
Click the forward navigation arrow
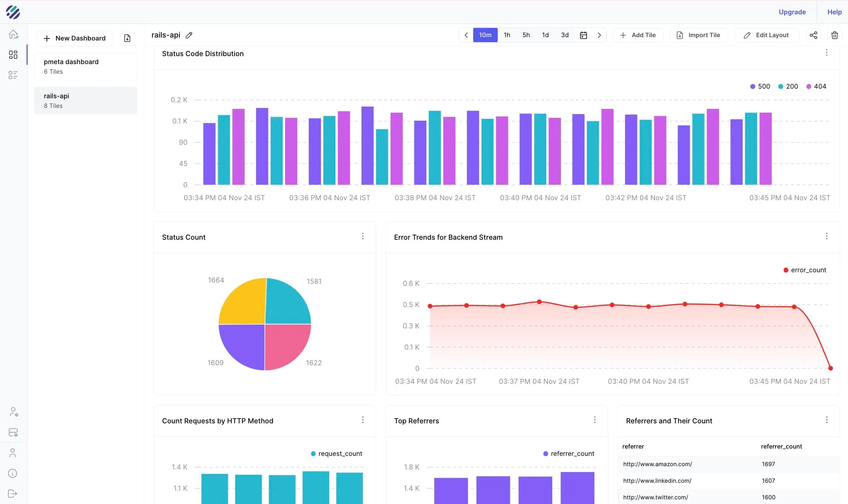599,35
